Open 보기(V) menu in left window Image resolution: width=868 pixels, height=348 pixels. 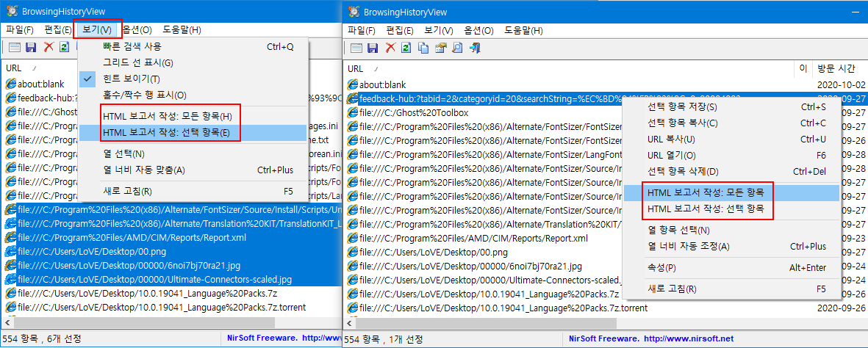coord(97,29)
